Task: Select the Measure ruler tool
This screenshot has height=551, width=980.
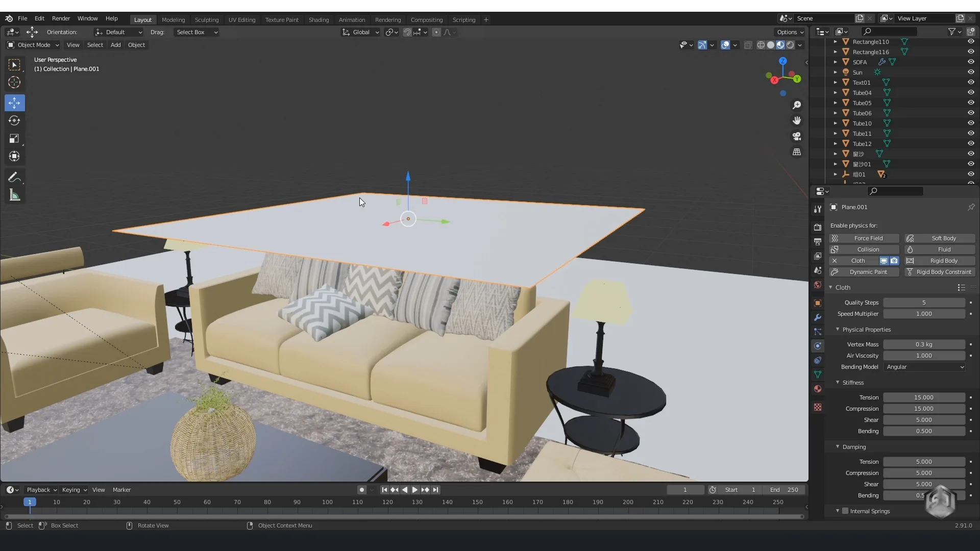Action: tap(14, 195)
